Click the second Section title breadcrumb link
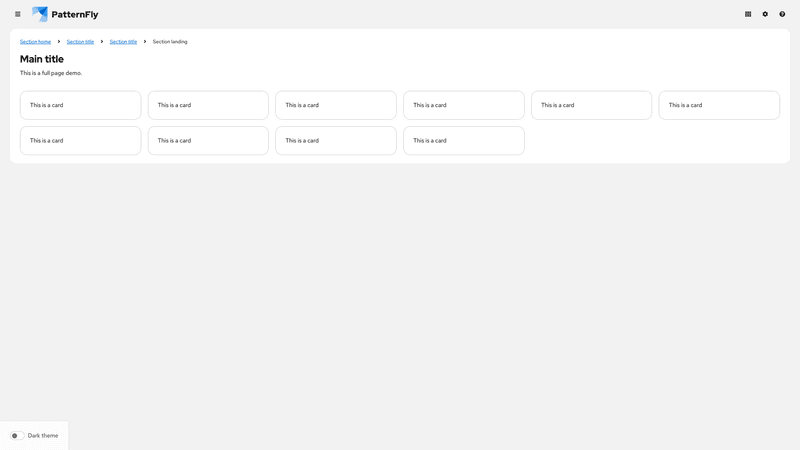 123,42
